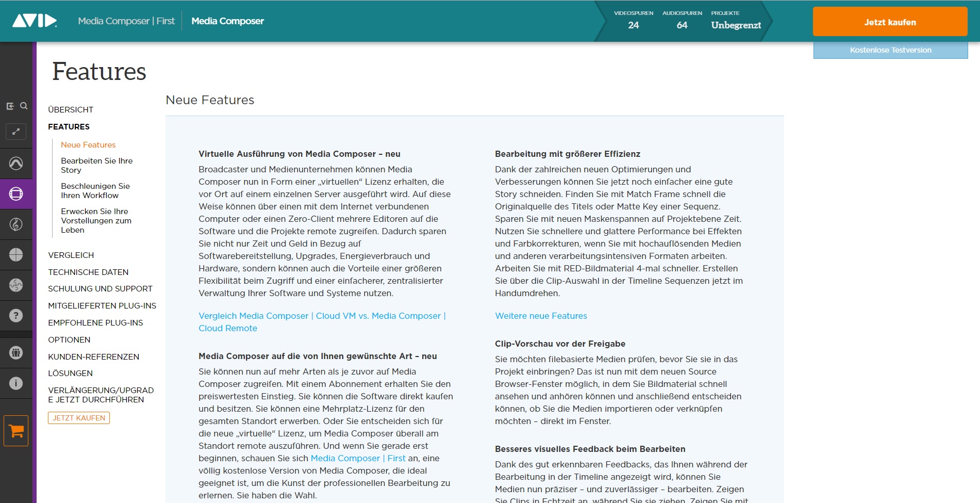This screenshot has width=980, height=503.
Task: Open the audio treble clef sidebar icon
Action: click(16, 224)
